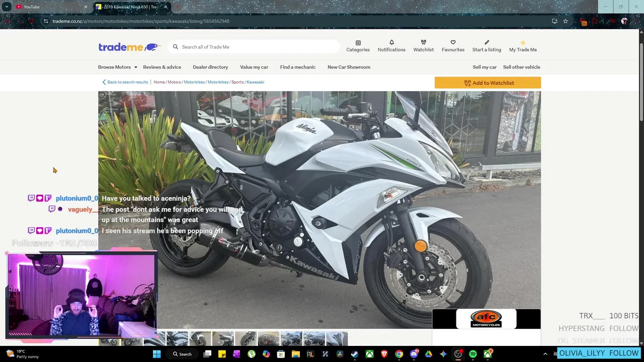Open Task View on taskbar
This screenshot has width=644, height=362.
[x=207, y=354]
